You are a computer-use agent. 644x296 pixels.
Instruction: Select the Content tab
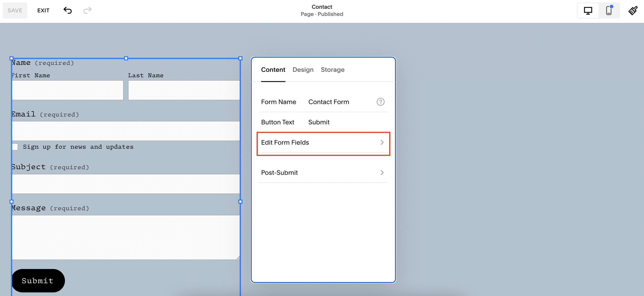tap(273, 70)
